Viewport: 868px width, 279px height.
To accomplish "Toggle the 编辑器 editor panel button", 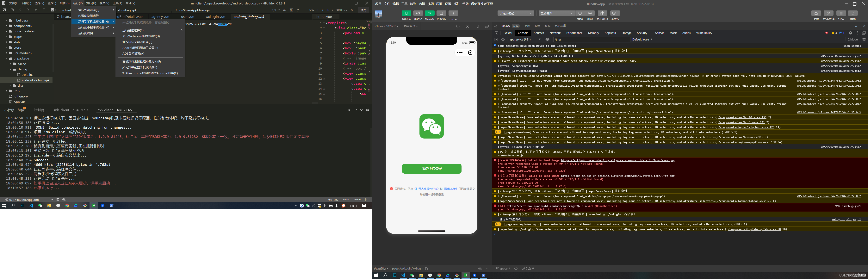I will (x=418, y=13).
